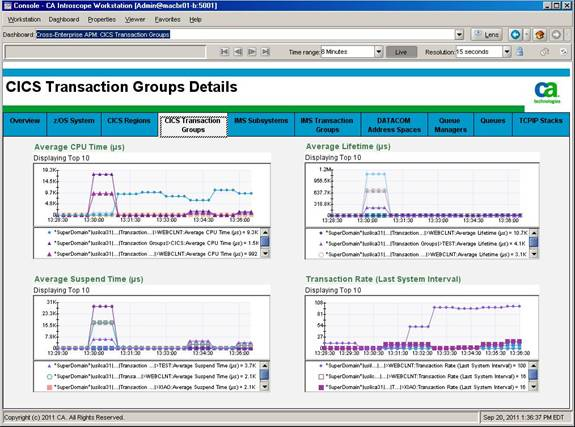Click the blue icon next to Resolution
Image resolution: width=575 pixels, height=427 pixels.
click(x=520, y=52)
